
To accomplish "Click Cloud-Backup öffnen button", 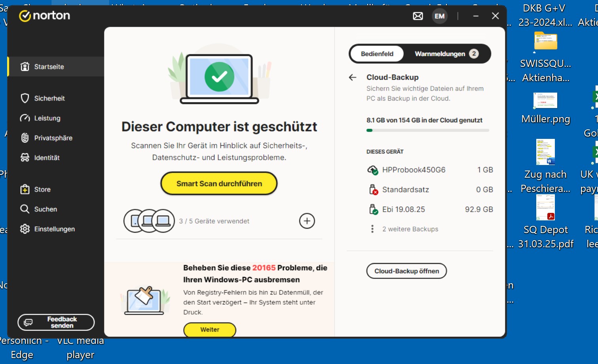I will (x=406, y=271).
